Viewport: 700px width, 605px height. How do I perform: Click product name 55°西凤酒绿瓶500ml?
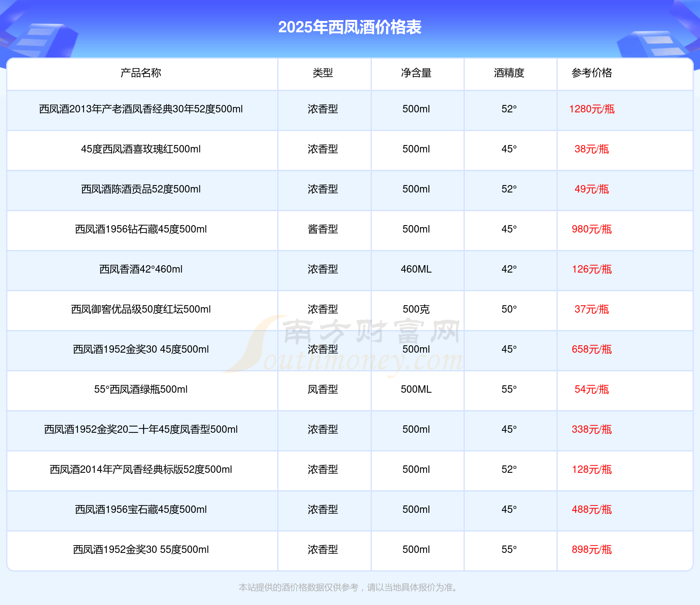tap(141, 389)
